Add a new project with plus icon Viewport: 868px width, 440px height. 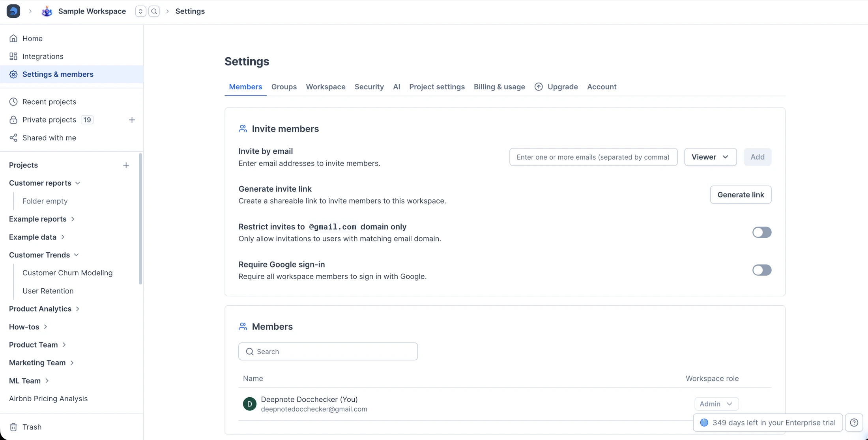click(x=126, y=165)
